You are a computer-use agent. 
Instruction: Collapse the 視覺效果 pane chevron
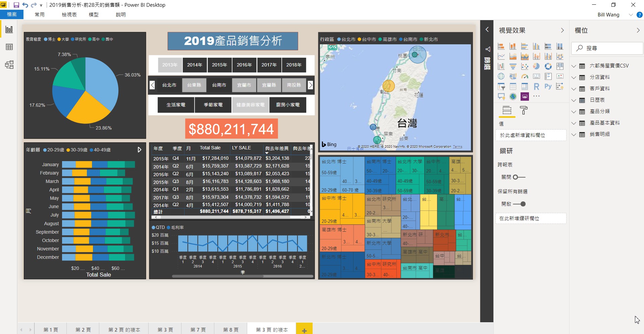pos(562,30)
